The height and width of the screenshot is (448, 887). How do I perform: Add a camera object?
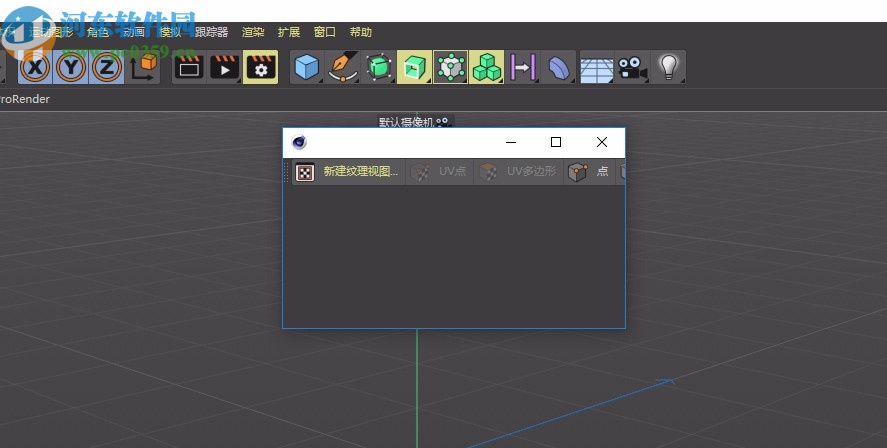tap(632, 67)
